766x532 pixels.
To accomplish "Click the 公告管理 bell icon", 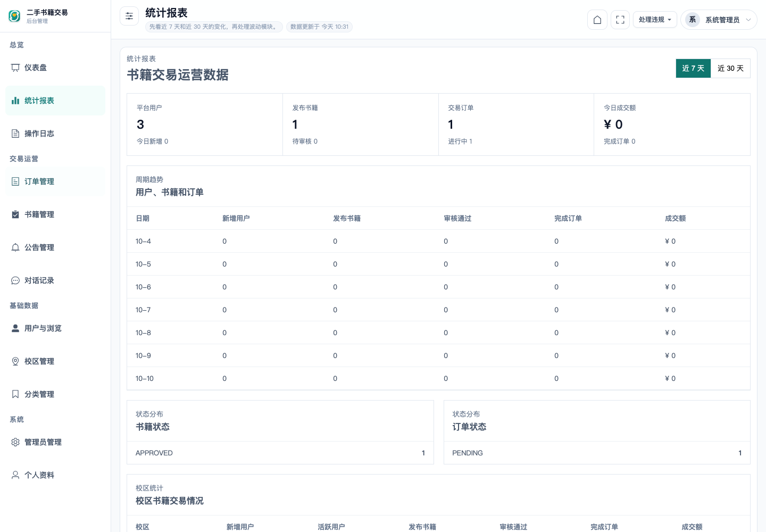I will click(x=15, y=247).
